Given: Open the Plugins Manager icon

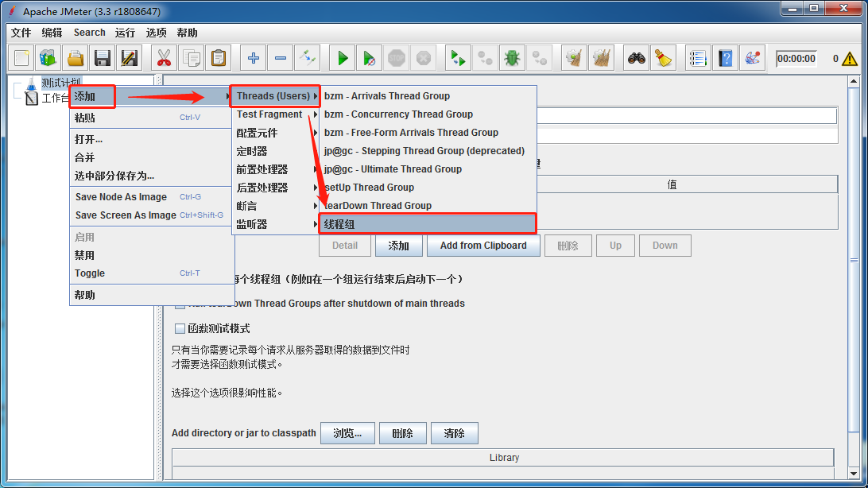Looking at the screenshot, I should coord(752,58).
